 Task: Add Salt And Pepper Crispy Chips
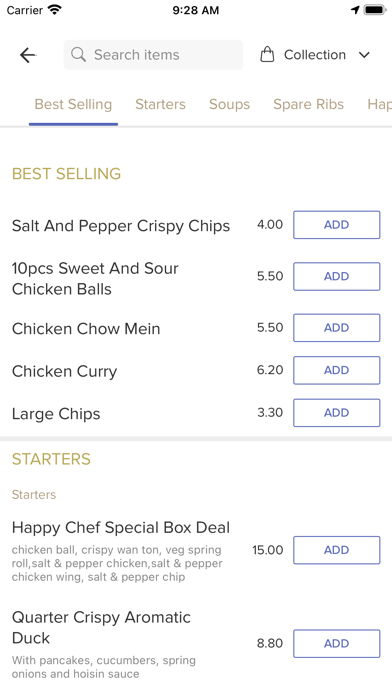click(337, 225)
